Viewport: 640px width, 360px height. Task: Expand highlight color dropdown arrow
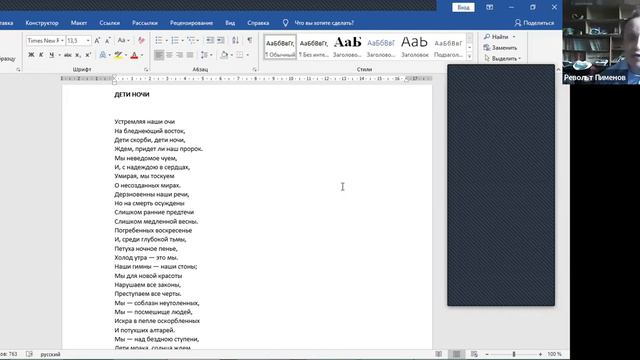pos(126,55)
